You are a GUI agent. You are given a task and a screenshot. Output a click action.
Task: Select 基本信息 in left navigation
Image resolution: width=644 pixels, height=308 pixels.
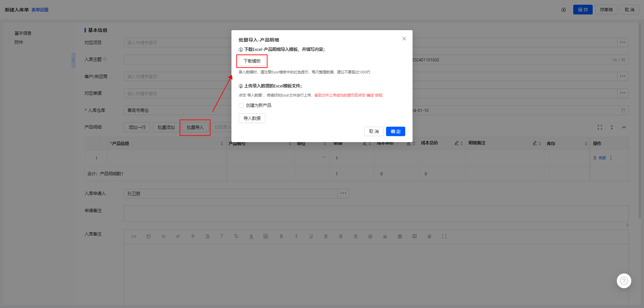tap(23, 33)
